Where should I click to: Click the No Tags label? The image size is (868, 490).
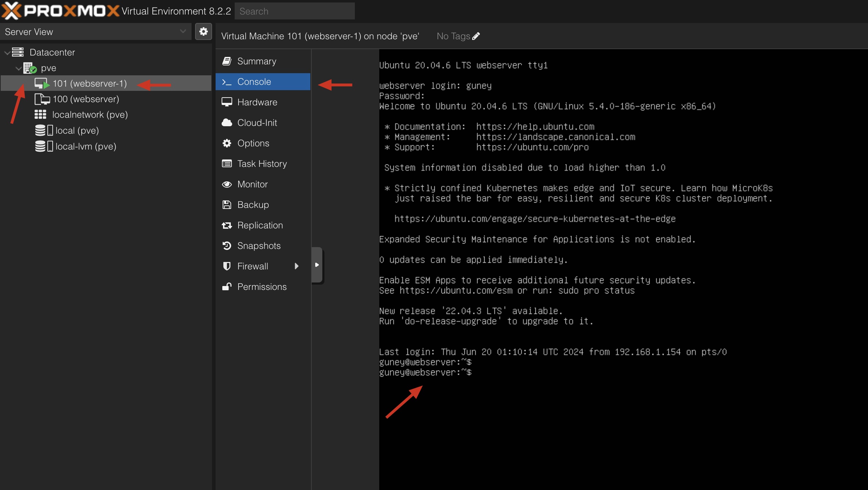coord(453,36)
